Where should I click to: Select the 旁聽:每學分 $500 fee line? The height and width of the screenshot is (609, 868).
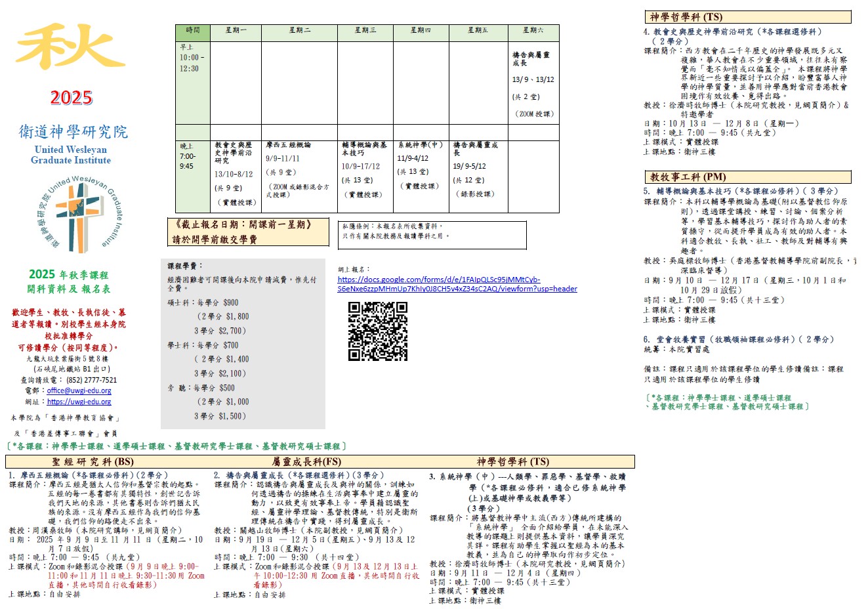(x=201, y=388)
